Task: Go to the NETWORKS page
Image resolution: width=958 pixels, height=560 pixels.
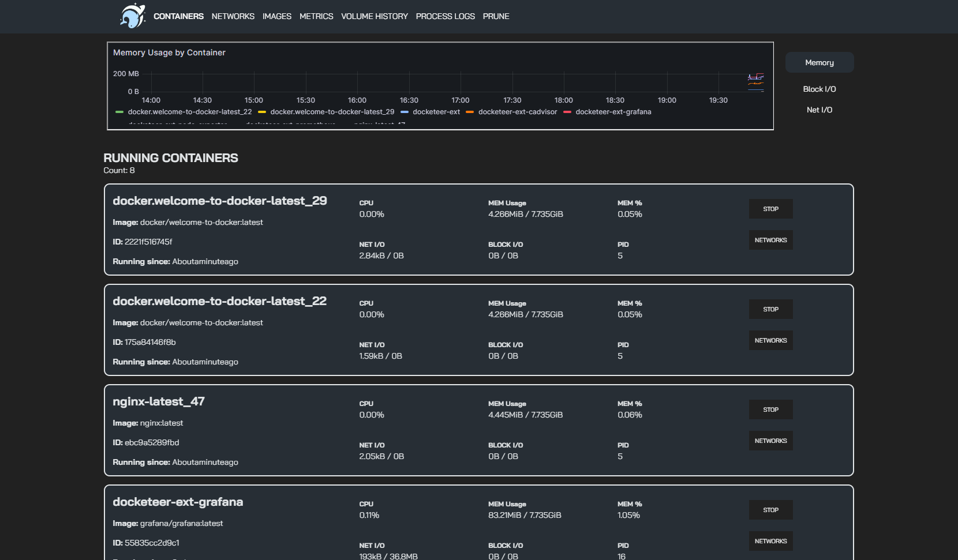Action: pyautogui.click(x=233, y=16)
